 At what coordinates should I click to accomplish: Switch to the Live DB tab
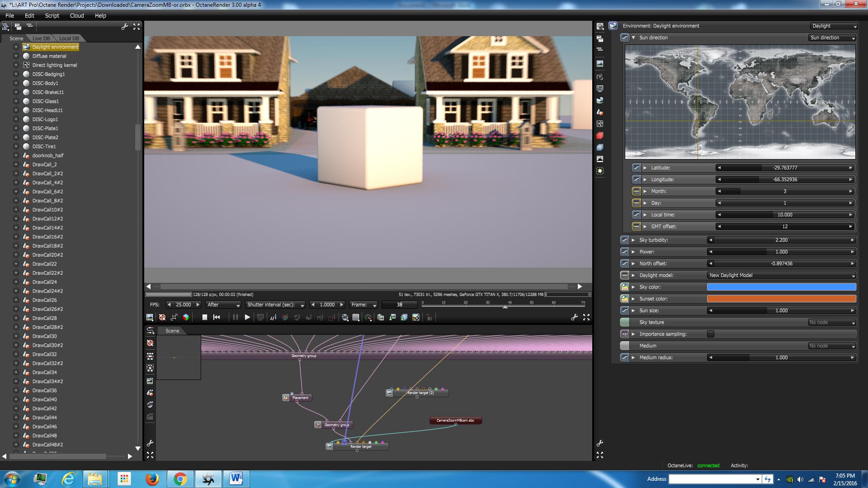[x=41, y=38]
